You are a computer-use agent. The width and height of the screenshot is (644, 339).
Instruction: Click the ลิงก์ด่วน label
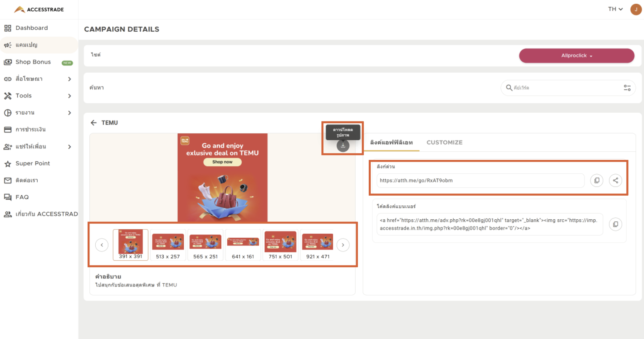coord(386,167)
